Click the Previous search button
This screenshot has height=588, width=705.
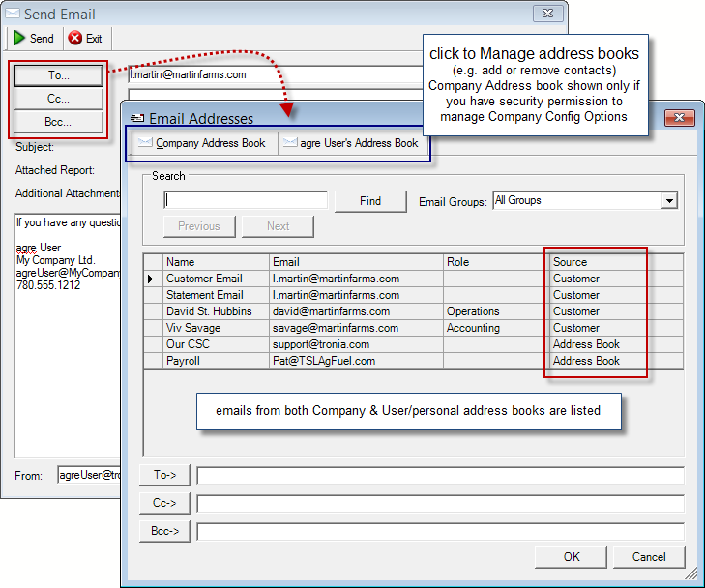coord(199,226)
